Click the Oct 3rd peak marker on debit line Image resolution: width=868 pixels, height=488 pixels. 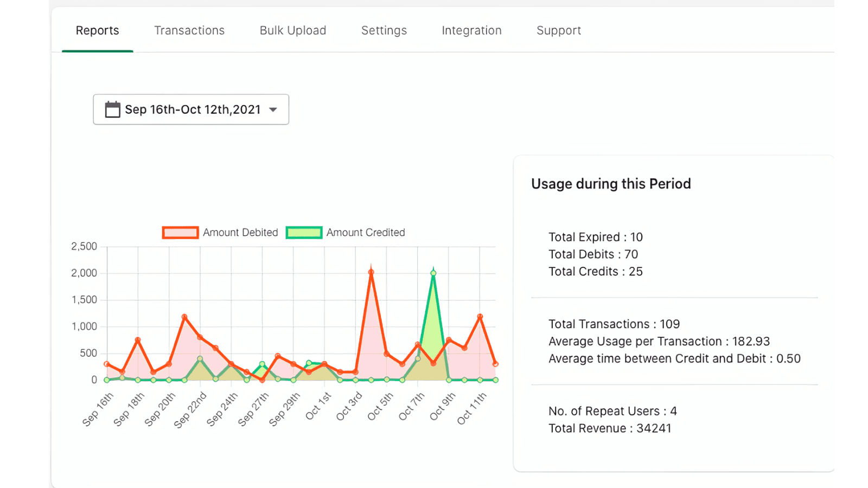click(371, 271)
